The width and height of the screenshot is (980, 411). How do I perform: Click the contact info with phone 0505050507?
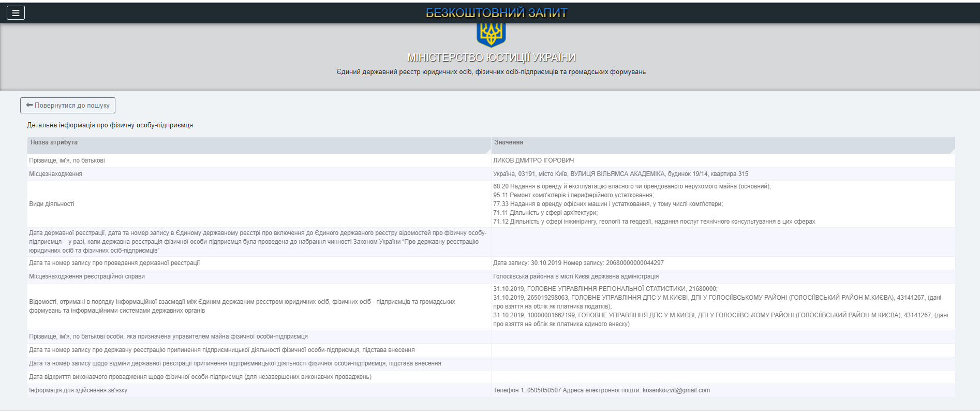tap(601, 390)
